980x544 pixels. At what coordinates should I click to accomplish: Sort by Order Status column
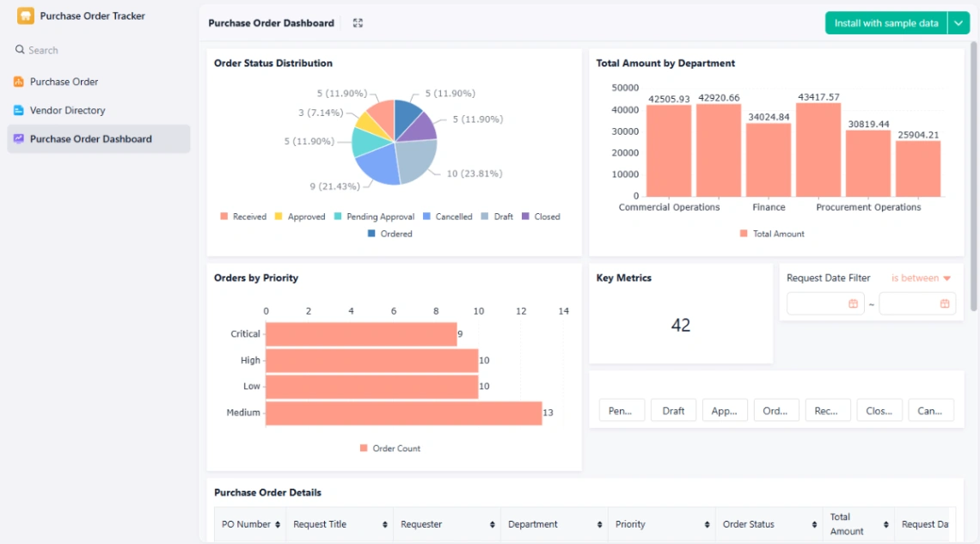coord(814,524)
